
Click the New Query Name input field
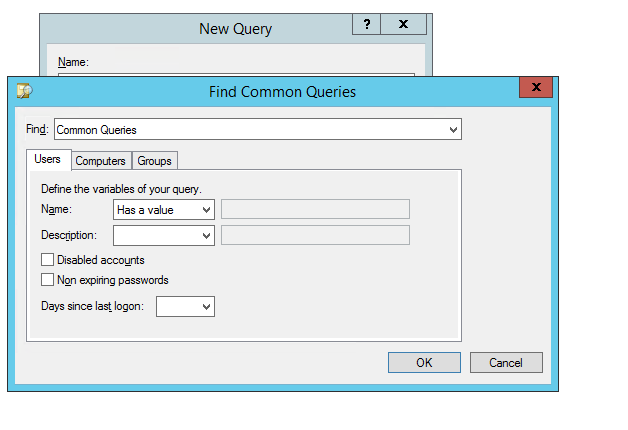[x=236, y=74]
